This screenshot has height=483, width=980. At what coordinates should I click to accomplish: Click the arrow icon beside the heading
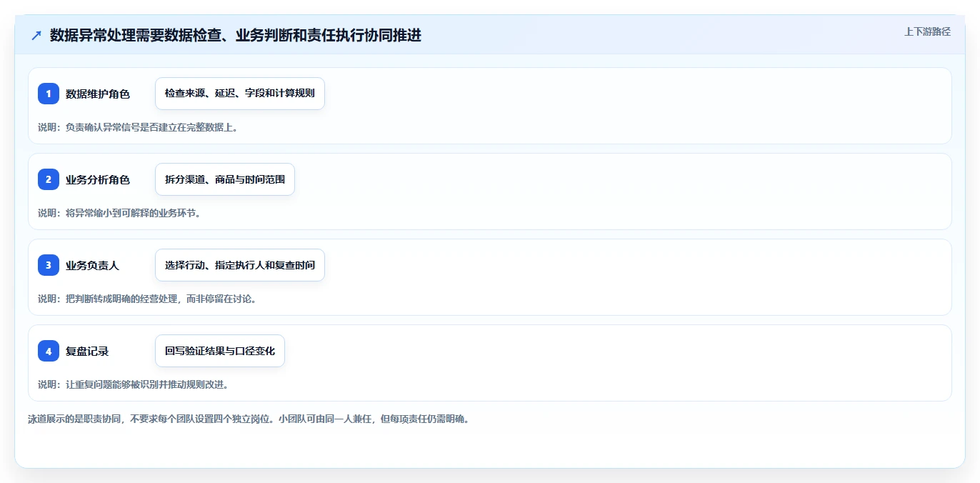coord(36,36)
